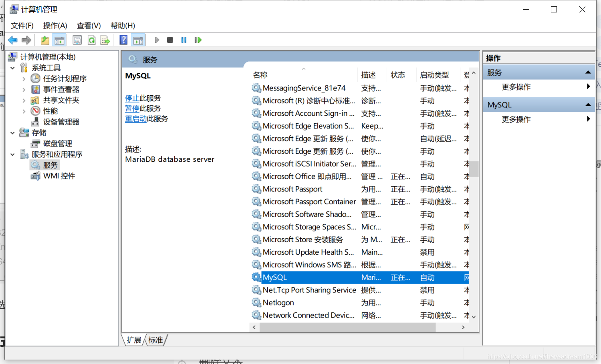Expand the 共享文件夹 tree node
The height and width of the screenshot is (364, 601).
click(x=24, y=101)
